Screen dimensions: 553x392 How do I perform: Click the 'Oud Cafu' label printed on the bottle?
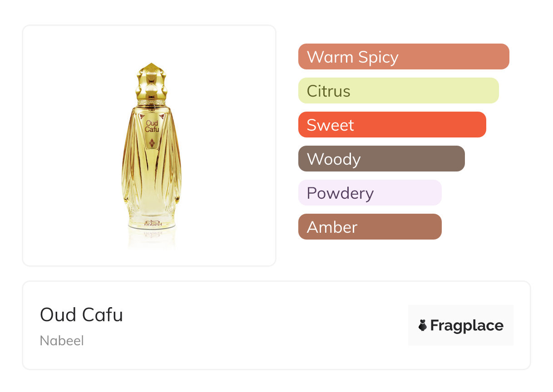tap(151, 126)
